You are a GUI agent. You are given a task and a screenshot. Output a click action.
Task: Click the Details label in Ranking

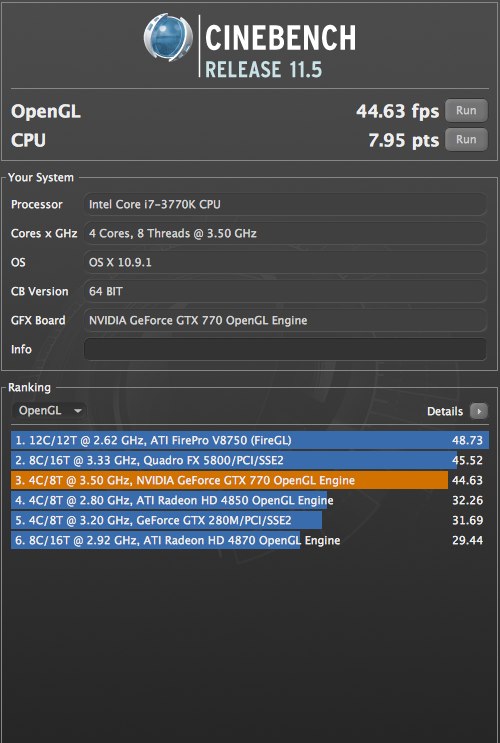tap(445, 411)
